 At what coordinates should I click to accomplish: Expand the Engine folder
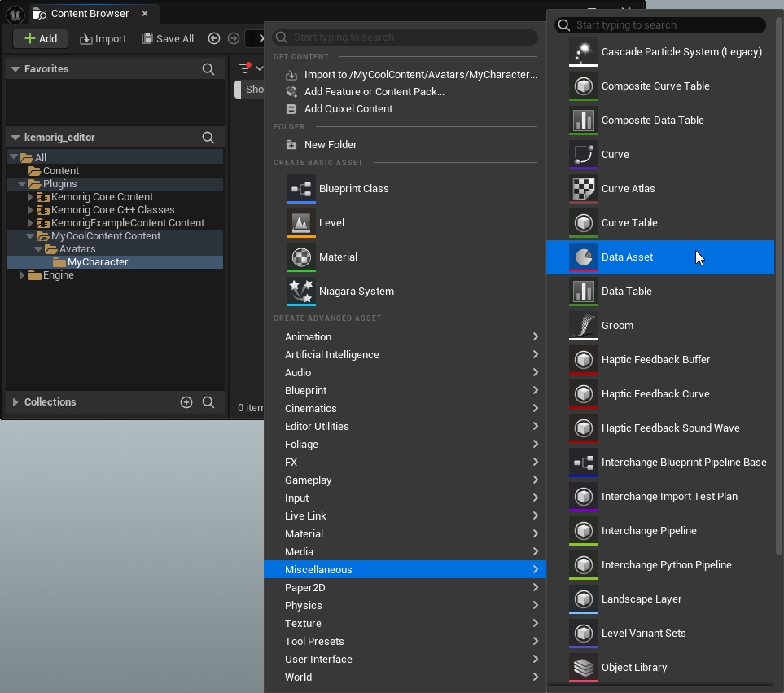(x=22, y=275)
